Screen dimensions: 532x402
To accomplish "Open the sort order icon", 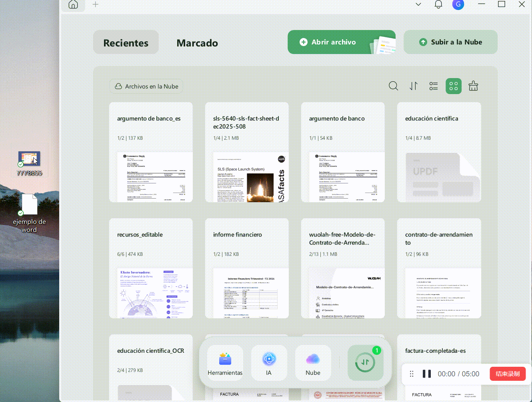I will tap(414, 86).
